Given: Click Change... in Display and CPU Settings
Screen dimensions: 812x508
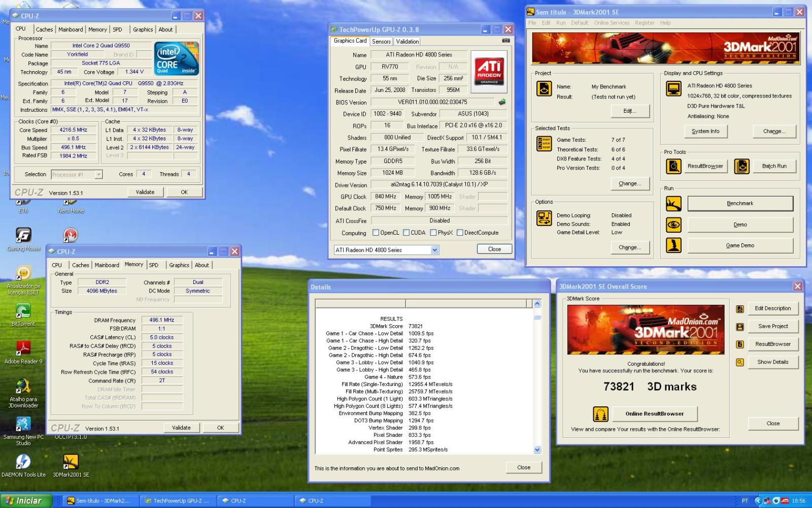Looking at the screenshot, I should tap(774, 132).
